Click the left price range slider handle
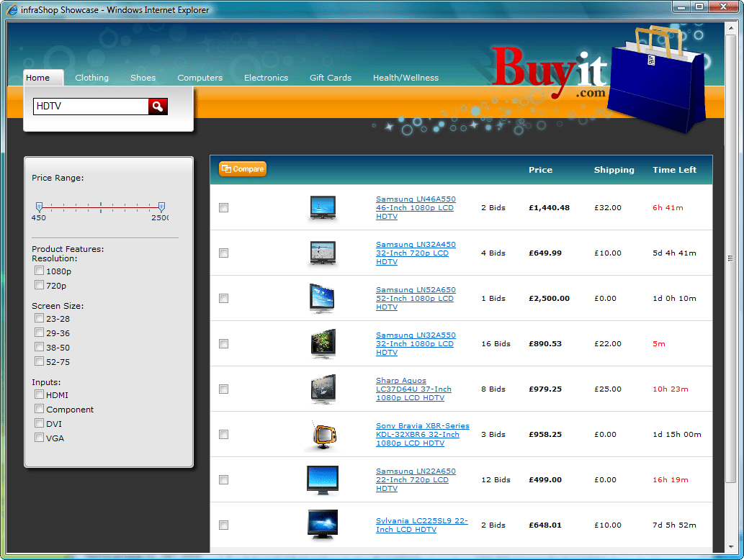This screenshot has height=560, width=744. click(x=39, y=207)
